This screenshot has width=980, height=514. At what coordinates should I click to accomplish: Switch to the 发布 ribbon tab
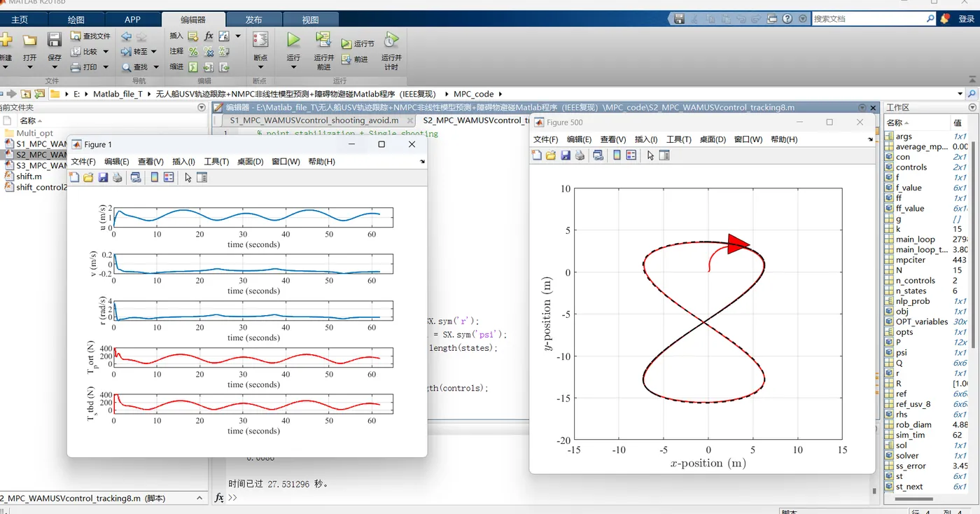pyautogui.click(x=254, y=20)
